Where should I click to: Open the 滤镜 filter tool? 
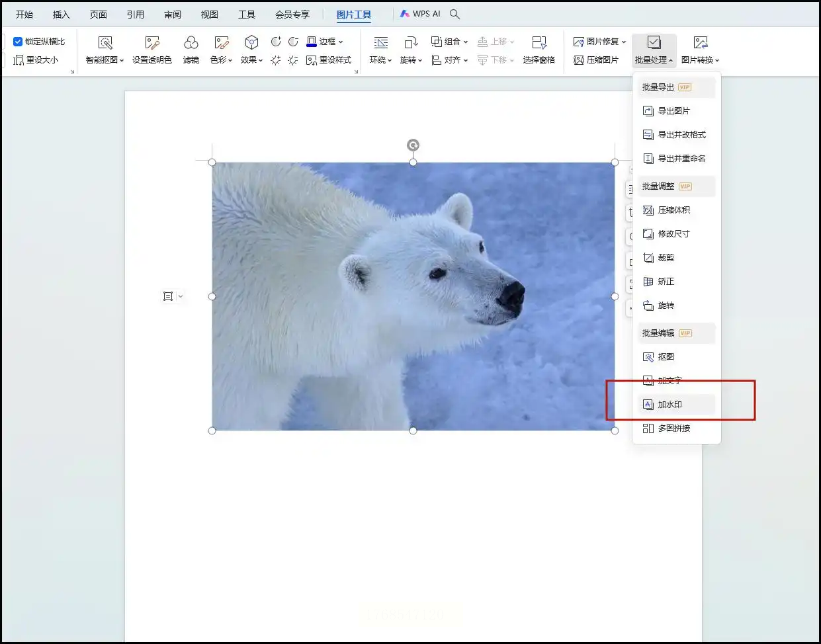coord(191,44)
